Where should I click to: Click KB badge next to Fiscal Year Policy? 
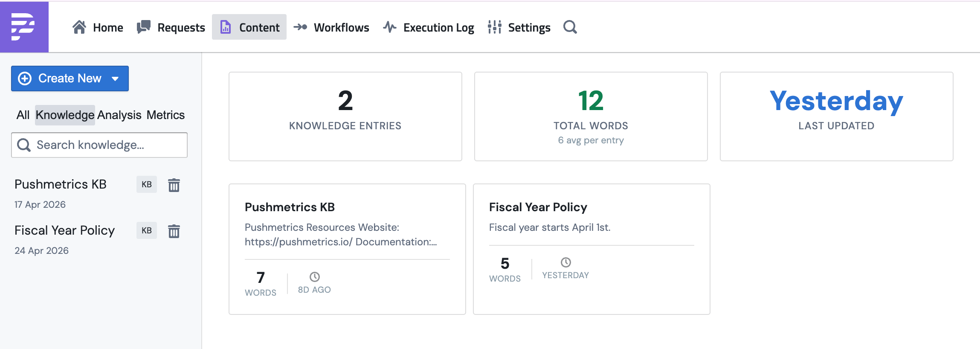[147, 230]
